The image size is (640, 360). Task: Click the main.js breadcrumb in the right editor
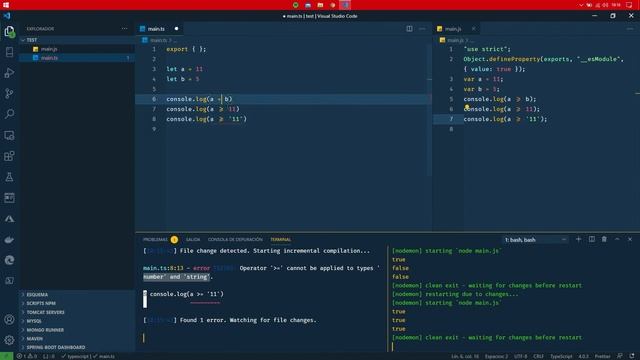tap(456, 40)
